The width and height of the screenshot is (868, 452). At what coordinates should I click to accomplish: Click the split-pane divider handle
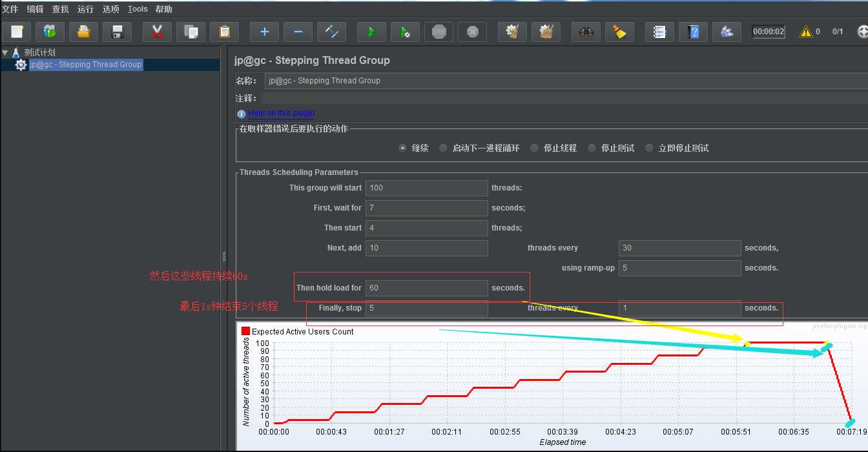pos(224,256)
